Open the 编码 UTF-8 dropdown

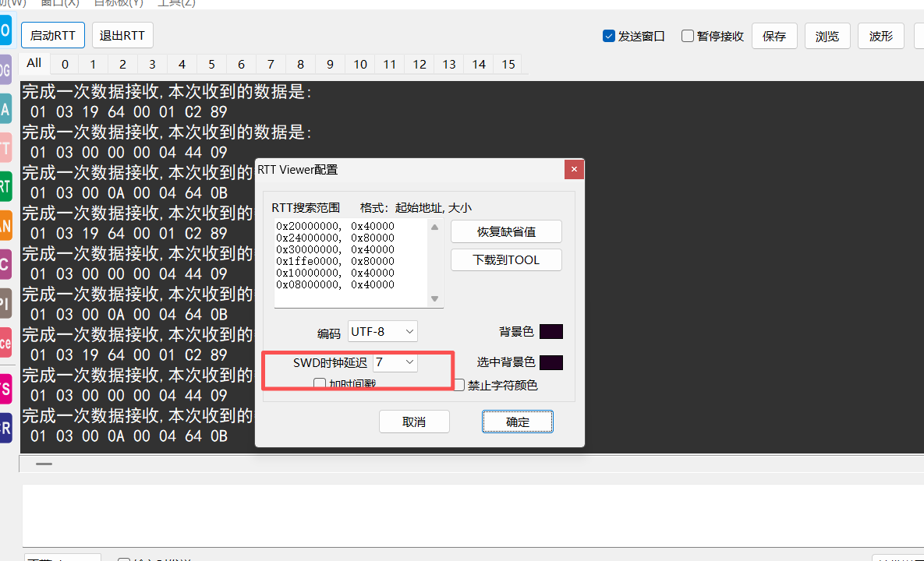point(383,331)
